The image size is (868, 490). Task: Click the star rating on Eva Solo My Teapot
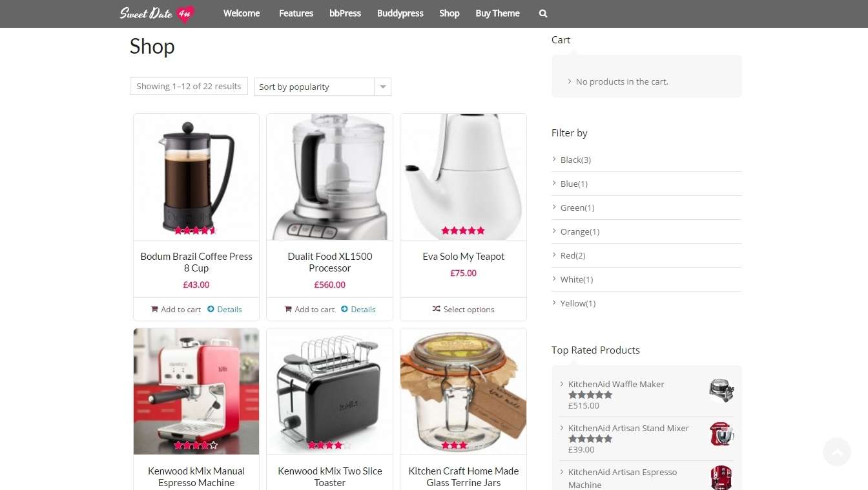[x=463, y=230]
